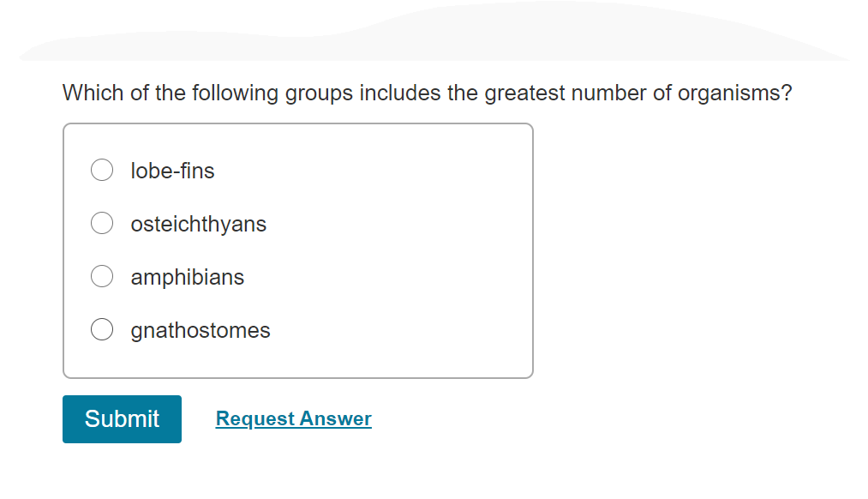Select the gnathostomes radio button
The image size is (868, 499).
(x=101, y=329)
